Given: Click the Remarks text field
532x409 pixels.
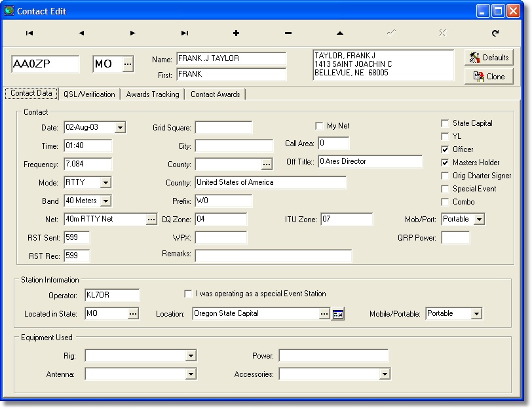Looking at the screenshot, I should (x=273, y=256).
